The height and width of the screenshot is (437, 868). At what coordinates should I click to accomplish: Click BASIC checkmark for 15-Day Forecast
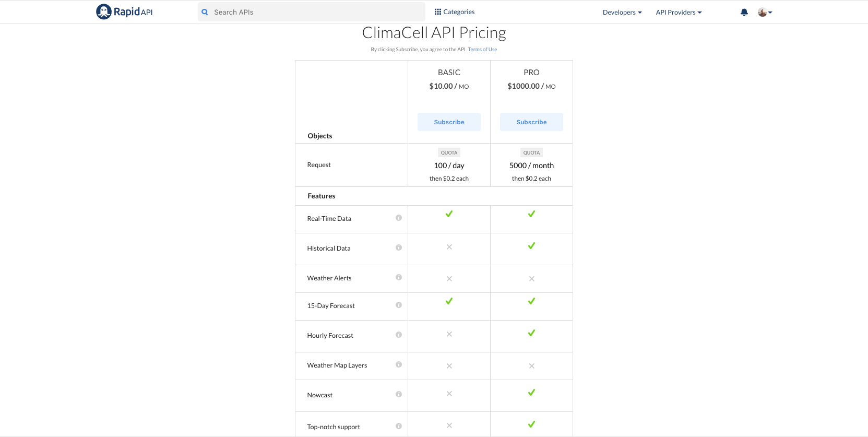[449, 301]
